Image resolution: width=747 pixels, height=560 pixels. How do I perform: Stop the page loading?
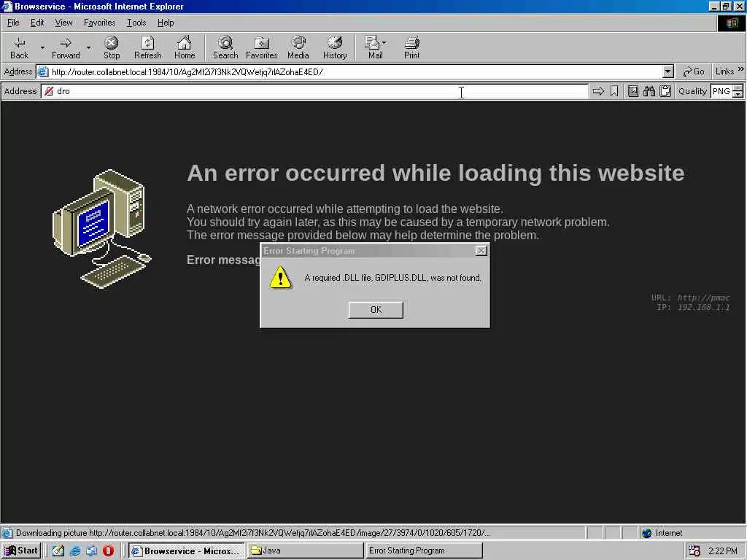coord(112,47)
